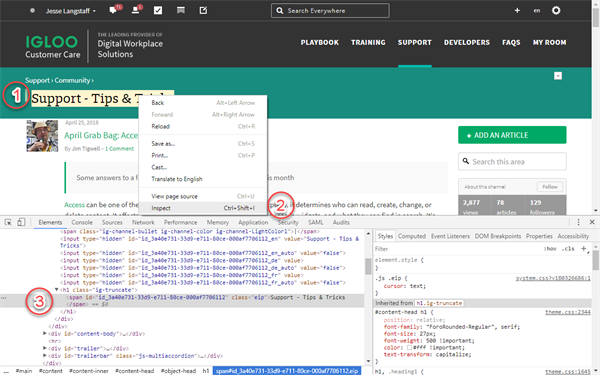Click the breadcrumb overflow ellipsis at bottom left
The height and width of the screenshot is (375, 600).
[6, 371]
